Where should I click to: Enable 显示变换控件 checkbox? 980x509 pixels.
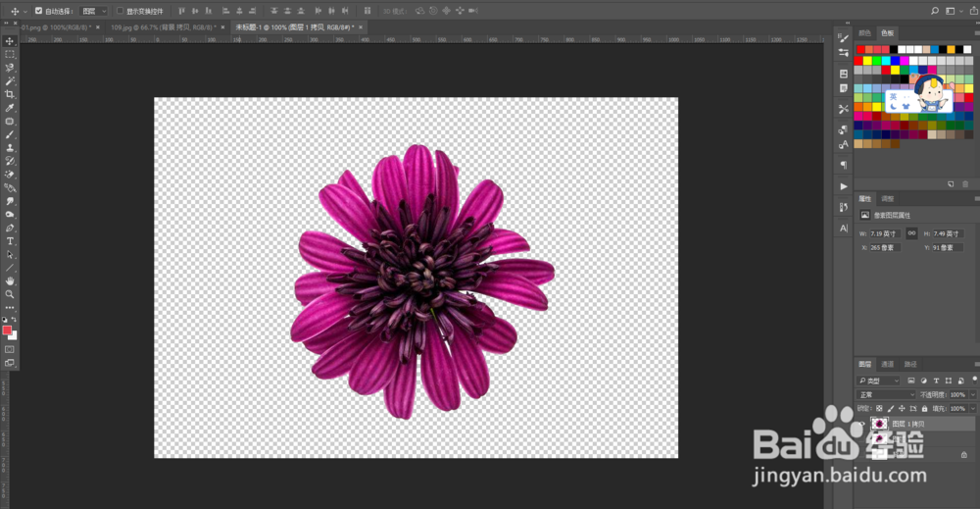click(x=120, y=11)
